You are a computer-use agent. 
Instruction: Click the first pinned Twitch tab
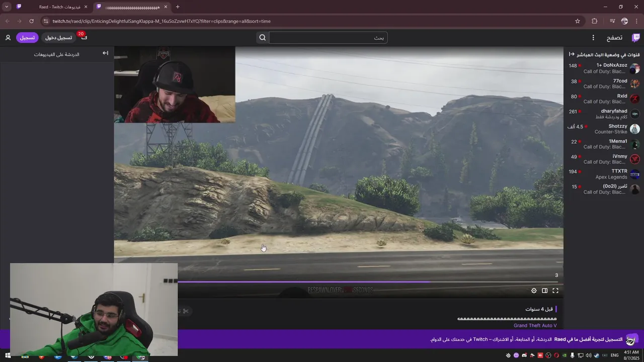click(x=19, y=7)
